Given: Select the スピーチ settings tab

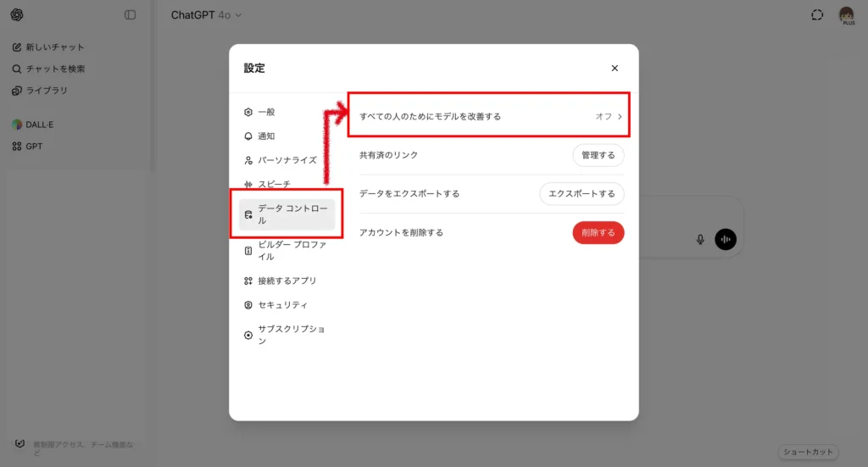Looking at the screenshot, I should click(x=267, y=184).
